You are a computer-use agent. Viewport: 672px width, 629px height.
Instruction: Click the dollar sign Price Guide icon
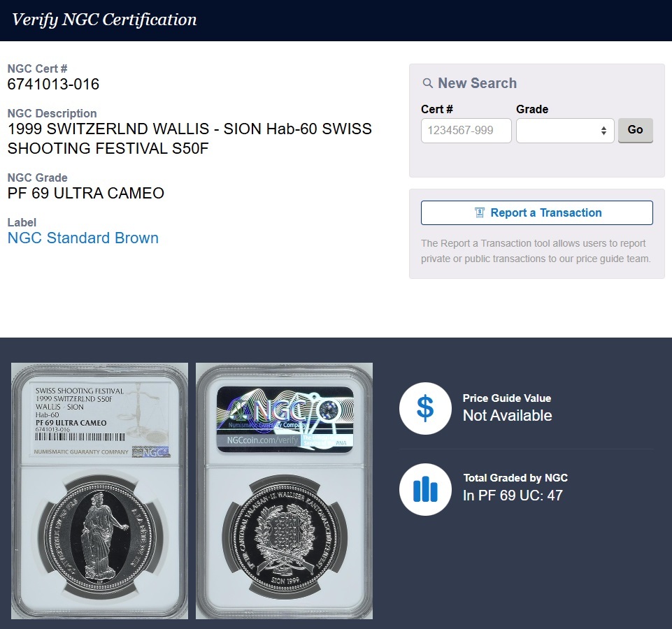point(425,408)
